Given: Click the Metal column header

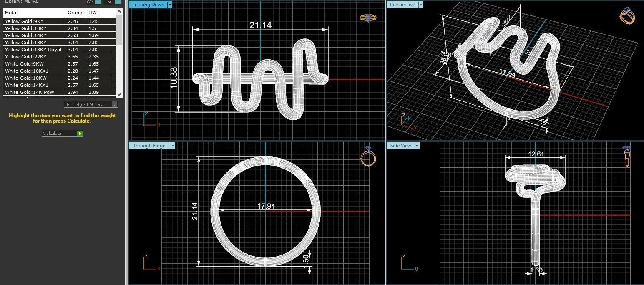Looking at the screenshot, I should point(34,13).
